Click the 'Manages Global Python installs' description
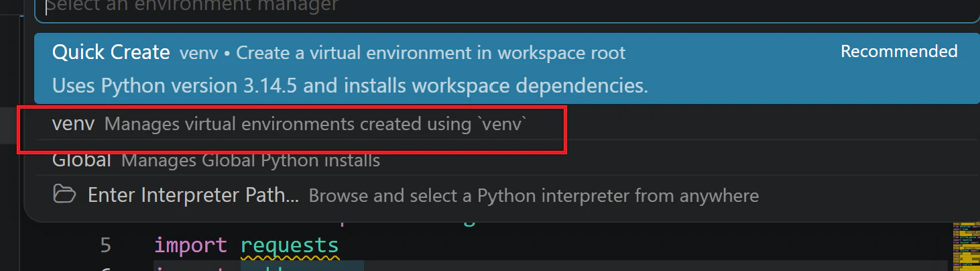 251,161
